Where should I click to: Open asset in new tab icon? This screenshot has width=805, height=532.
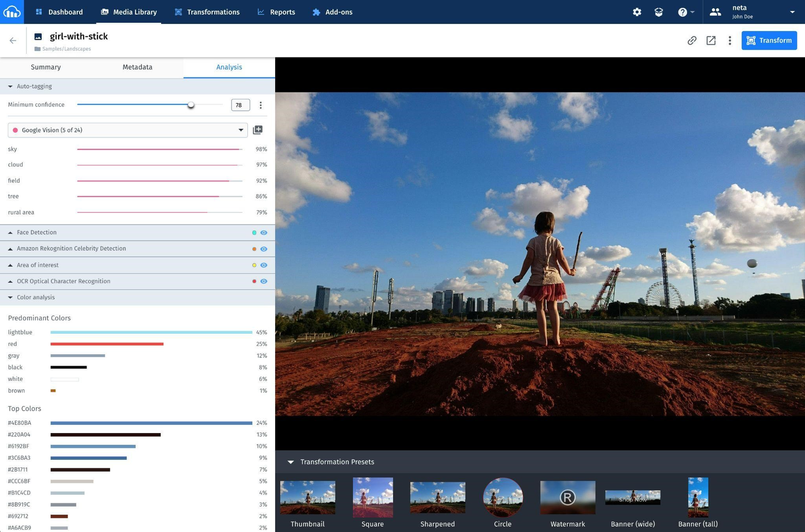pos(711,40)
